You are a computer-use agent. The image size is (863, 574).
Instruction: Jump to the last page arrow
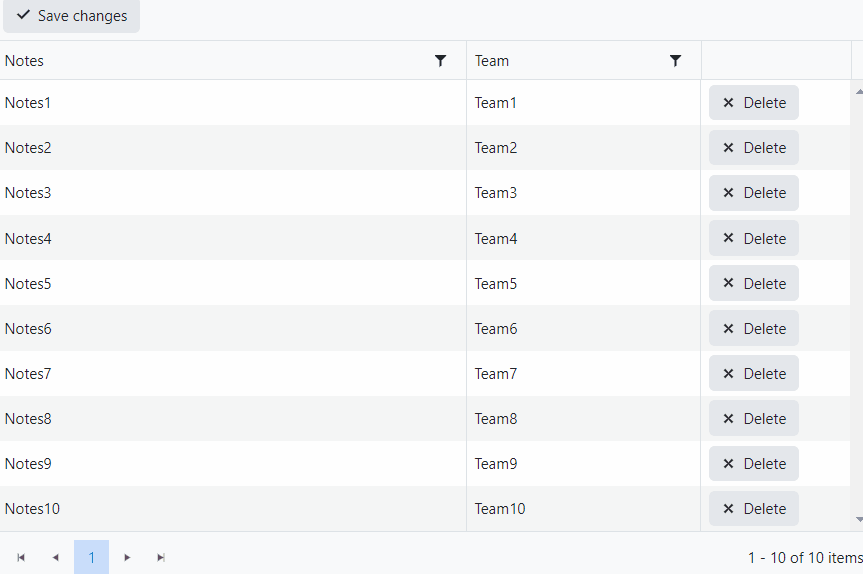click(x=161, y=557)
